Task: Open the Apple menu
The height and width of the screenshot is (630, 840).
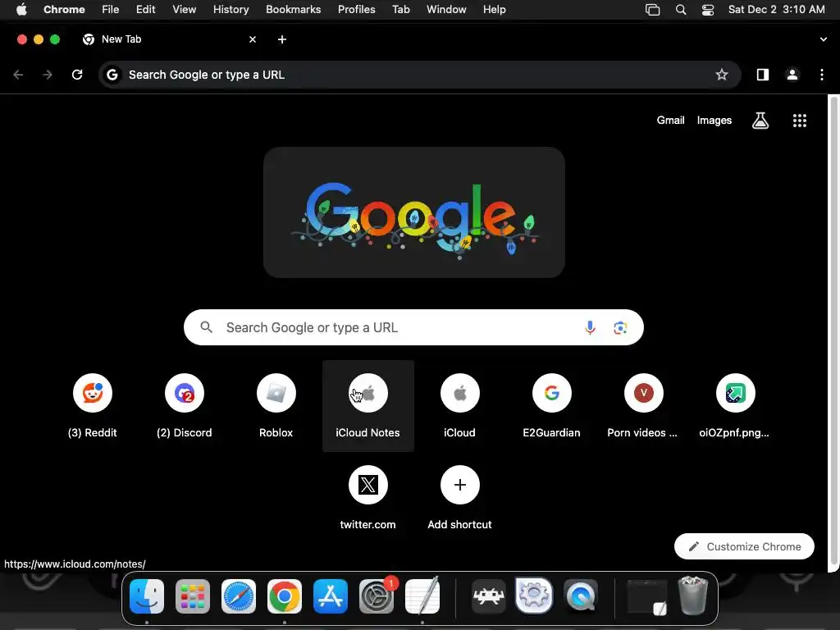Action: 21,10
